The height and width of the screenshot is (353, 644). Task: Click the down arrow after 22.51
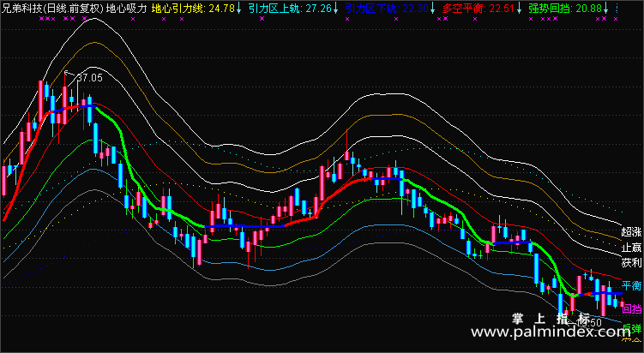(x=519, y=9)
